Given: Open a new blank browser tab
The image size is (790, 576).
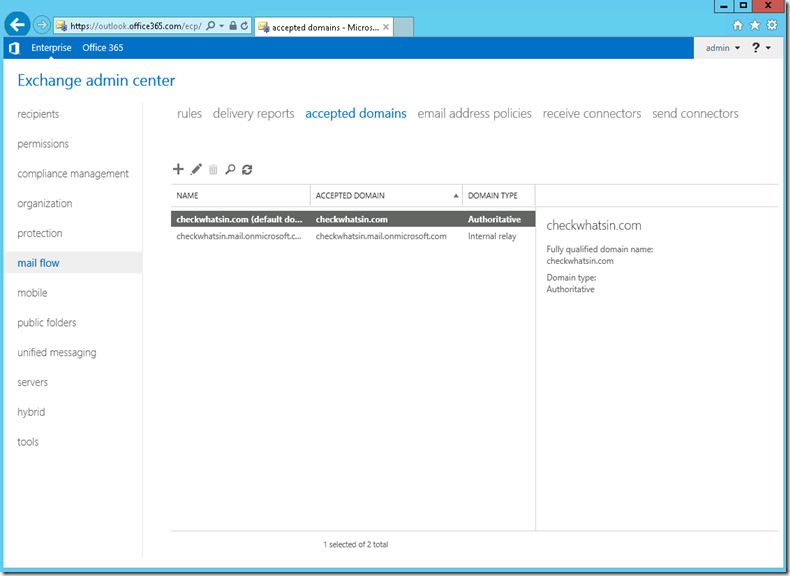Looking at the screenshot, I should click(x=404, y=27).
